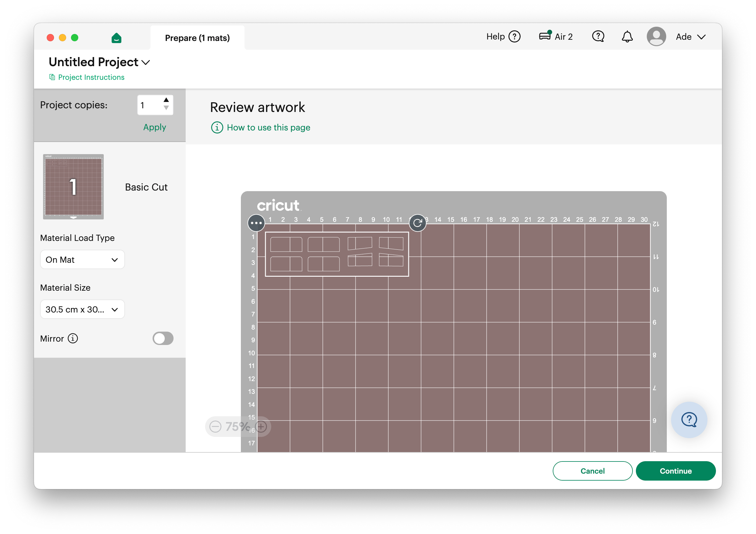Select the Air 2 machine icon

pyautogui.click(x=545, y=35)
